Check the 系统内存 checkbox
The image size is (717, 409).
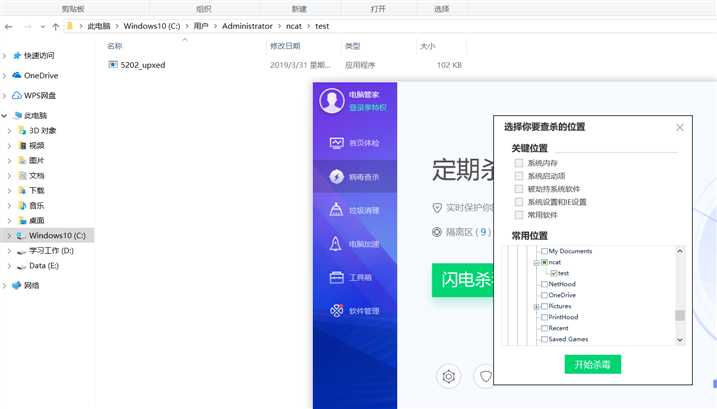coord(519,163)
